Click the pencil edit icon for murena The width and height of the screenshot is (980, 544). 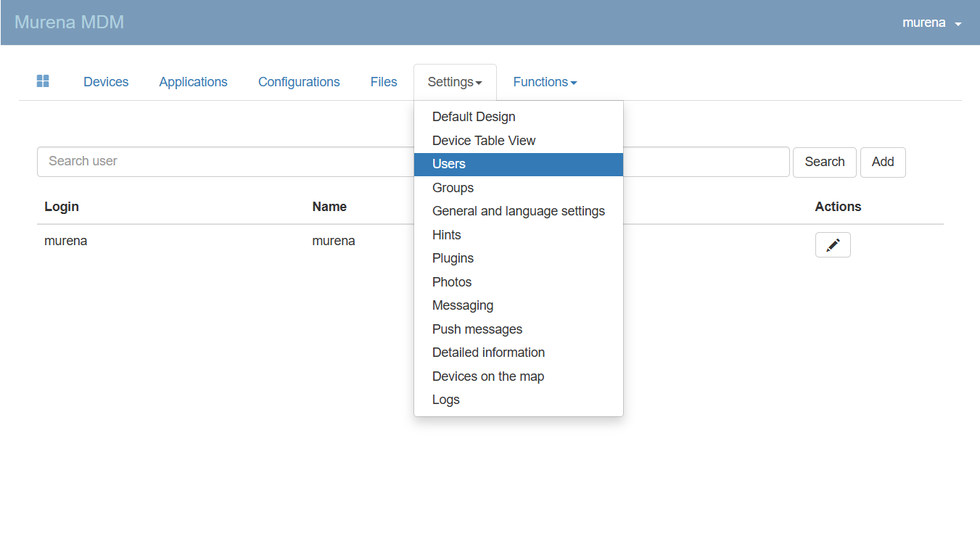click(833, 245)
